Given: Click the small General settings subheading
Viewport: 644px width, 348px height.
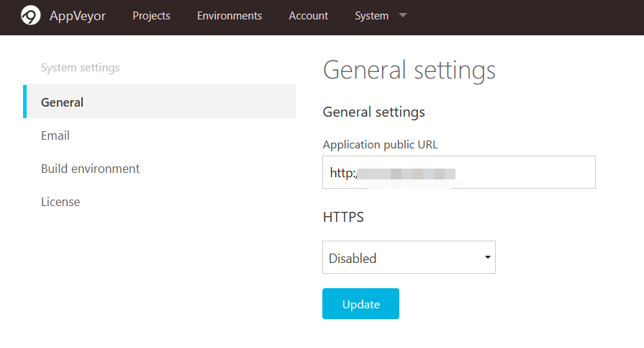Looking at the screenshot, I should [373, 112].
